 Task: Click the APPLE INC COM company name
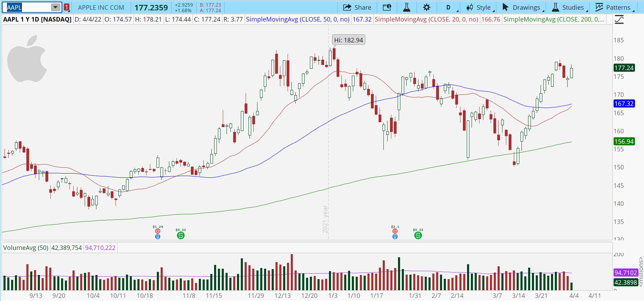(x=101, y=7)
